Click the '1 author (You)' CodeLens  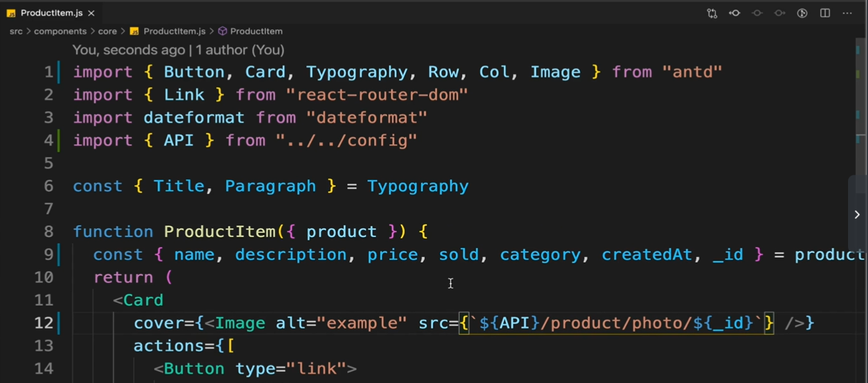click(240, 50)
